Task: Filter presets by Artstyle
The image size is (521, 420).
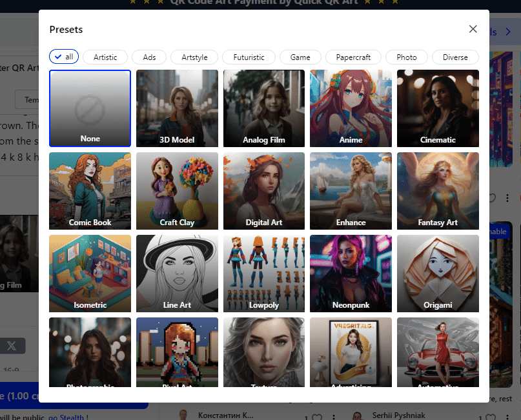Action: click(x=194, y=57)
